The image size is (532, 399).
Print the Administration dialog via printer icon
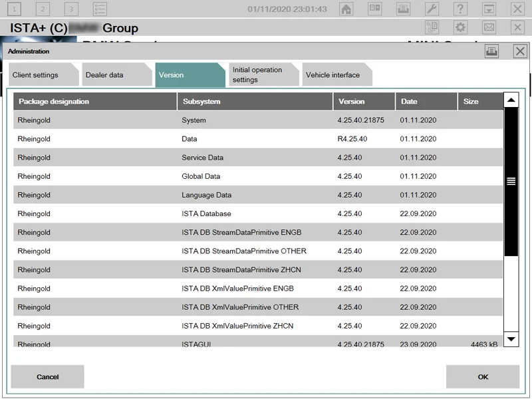coord(491,51)
